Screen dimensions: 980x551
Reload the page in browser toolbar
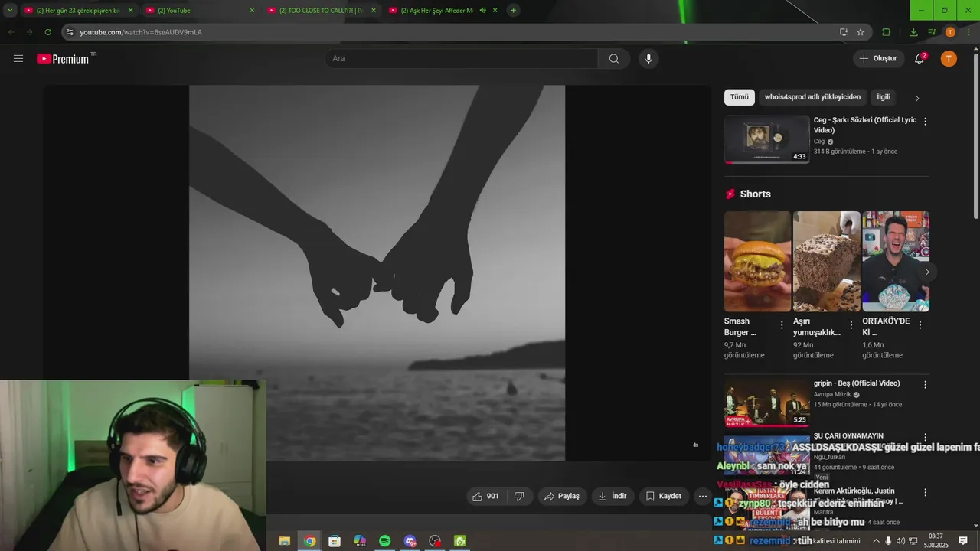pyautogui.click(x=47, y=32)
